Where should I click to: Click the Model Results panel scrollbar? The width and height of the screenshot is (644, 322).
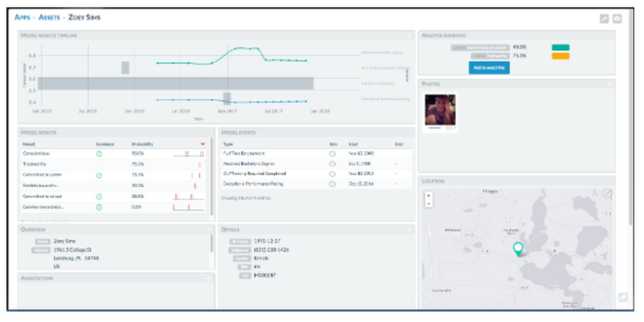pos(212,176)
